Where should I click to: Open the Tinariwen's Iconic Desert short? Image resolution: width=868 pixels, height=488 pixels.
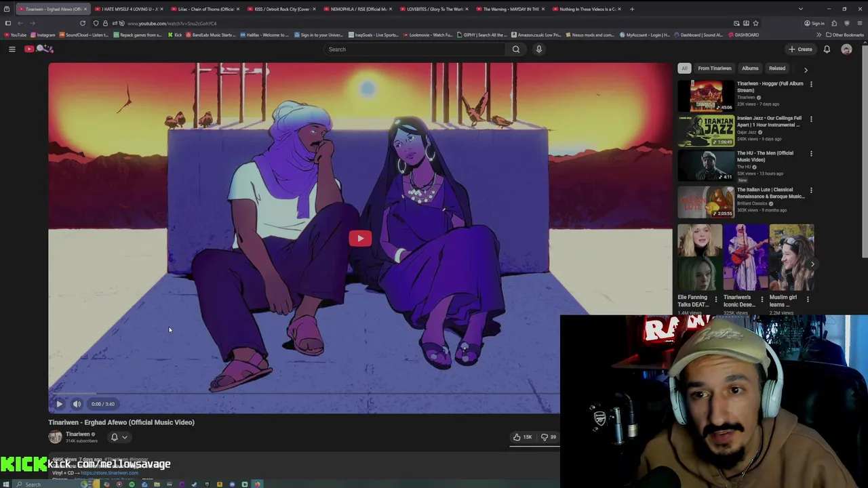tap(745, 258)
